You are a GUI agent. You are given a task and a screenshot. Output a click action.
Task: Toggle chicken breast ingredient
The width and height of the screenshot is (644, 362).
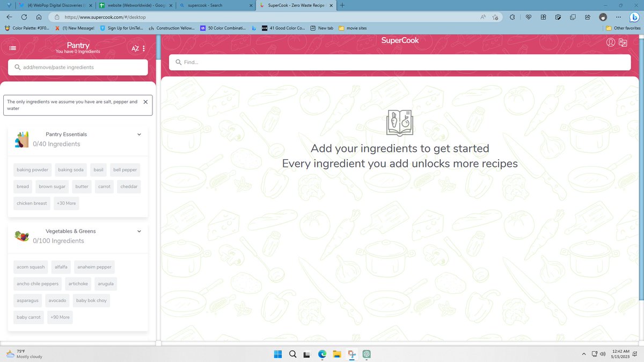click(x=32, y=203)
